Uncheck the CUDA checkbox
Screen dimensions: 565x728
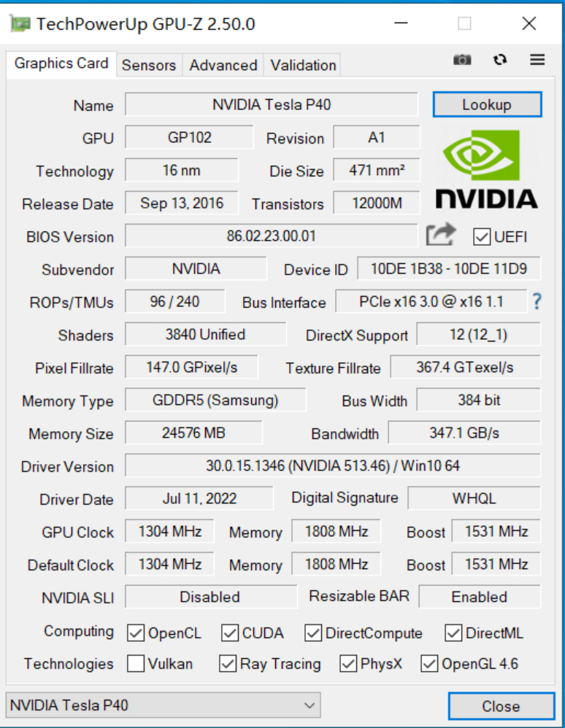[x=230, y=633]
